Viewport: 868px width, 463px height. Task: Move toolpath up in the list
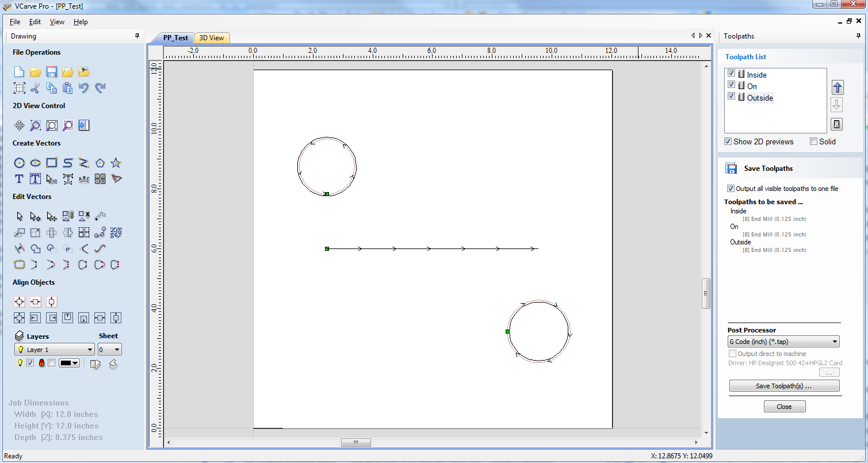coord(837,88)
